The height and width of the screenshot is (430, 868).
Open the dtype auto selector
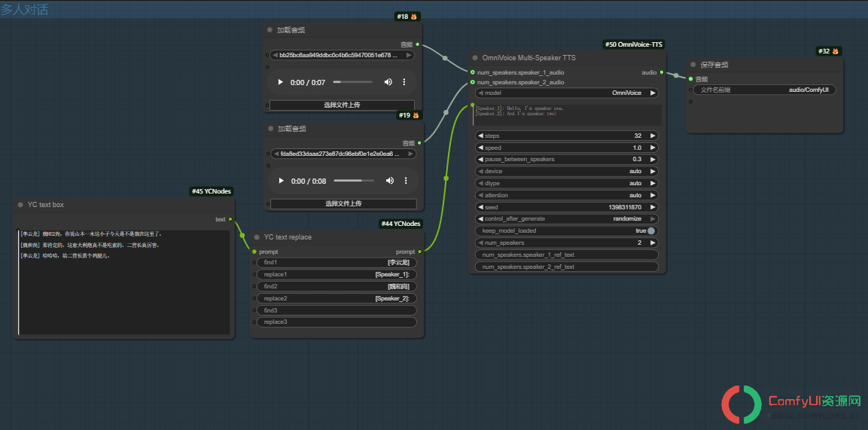567,183
